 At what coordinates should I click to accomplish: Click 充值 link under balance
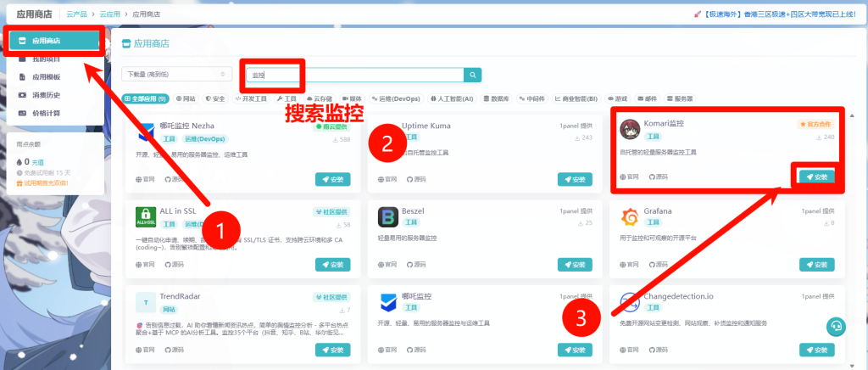click(38, 161)
